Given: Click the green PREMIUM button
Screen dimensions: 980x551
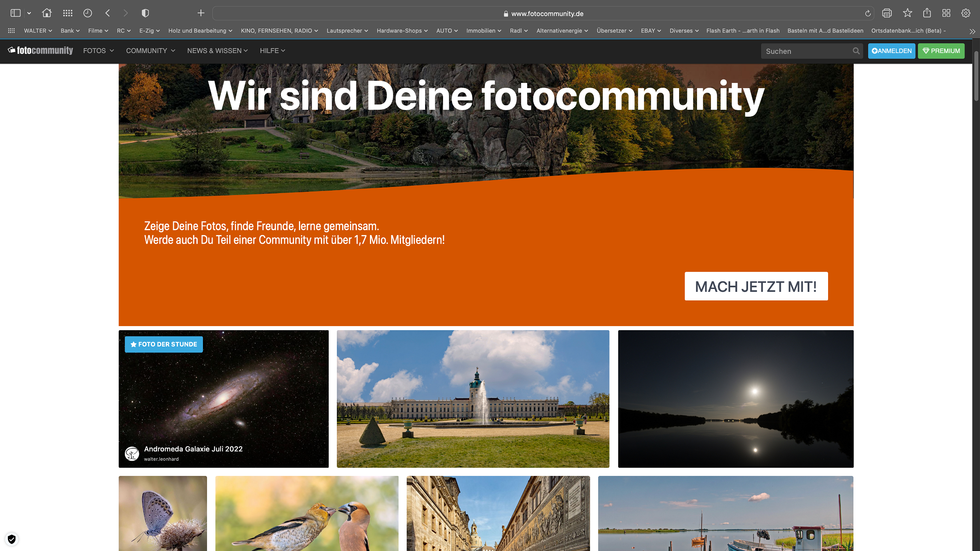Looking at the screenshot, I should click(941, 51).
